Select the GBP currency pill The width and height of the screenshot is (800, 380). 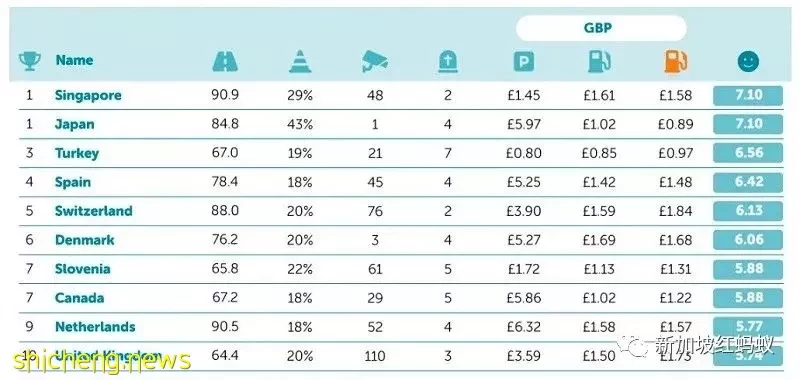point(601,28)
